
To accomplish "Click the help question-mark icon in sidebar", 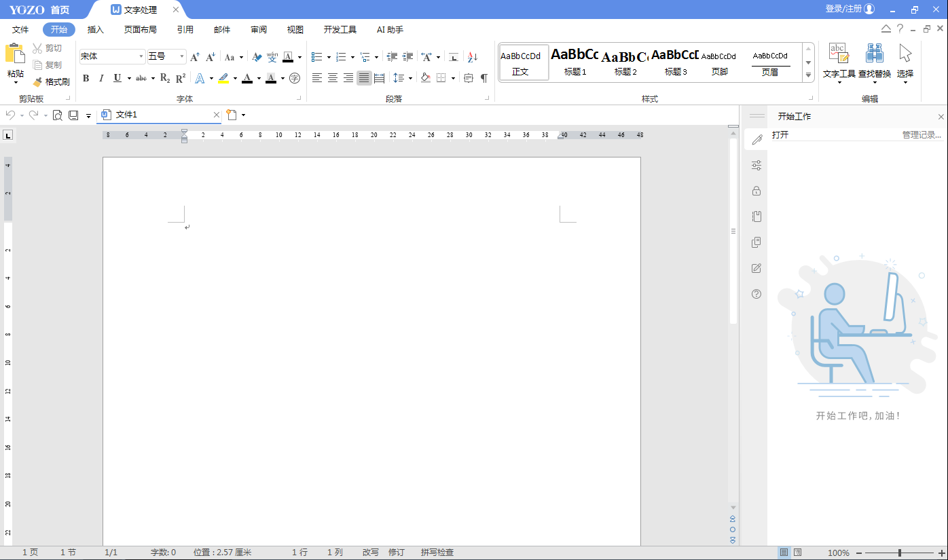I will click(x=756, y=294).
